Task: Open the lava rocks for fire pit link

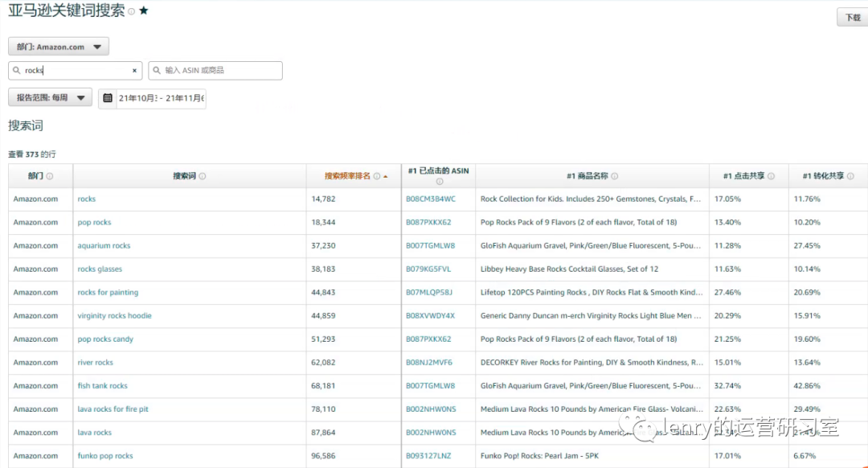Action: click(113, 408)
